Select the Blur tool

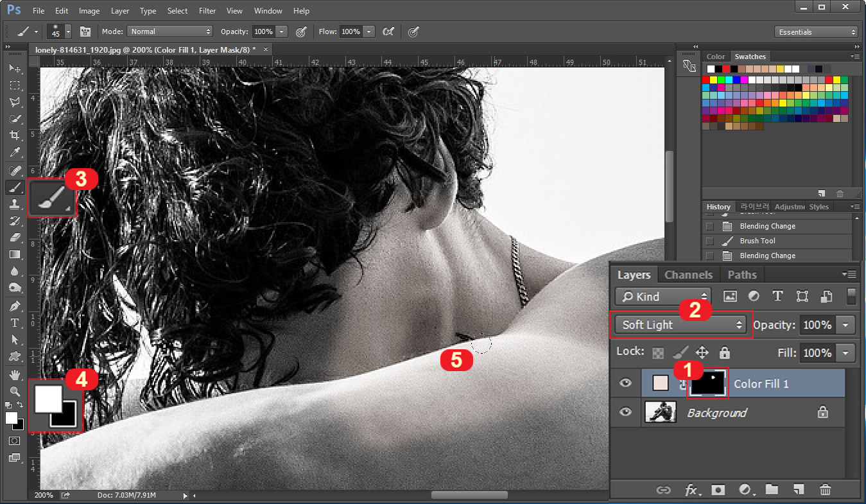pos(14,271)
